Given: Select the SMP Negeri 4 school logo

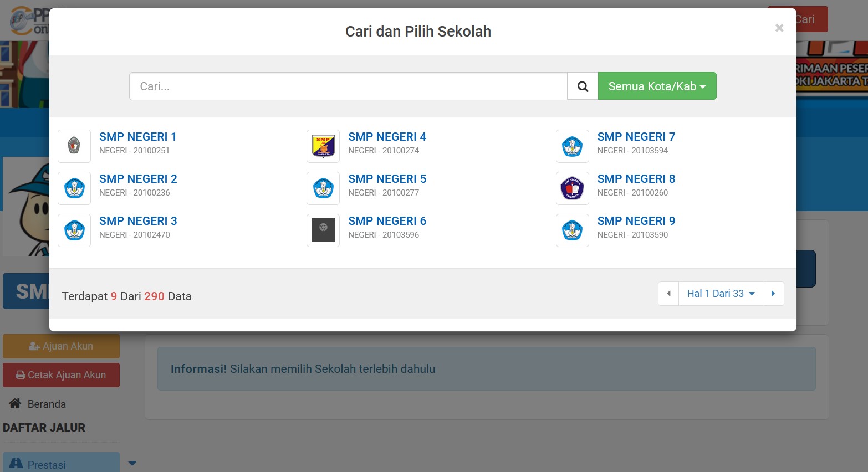Looking at the screenshot, I should (323, 146).
